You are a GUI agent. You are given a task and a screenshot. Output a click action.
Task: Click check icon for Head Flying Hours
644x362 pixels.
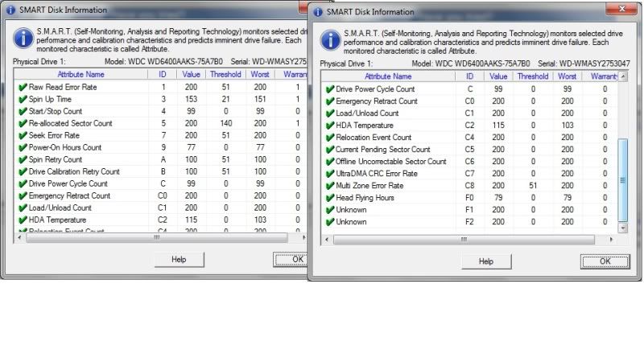click(x=330, y=198)
